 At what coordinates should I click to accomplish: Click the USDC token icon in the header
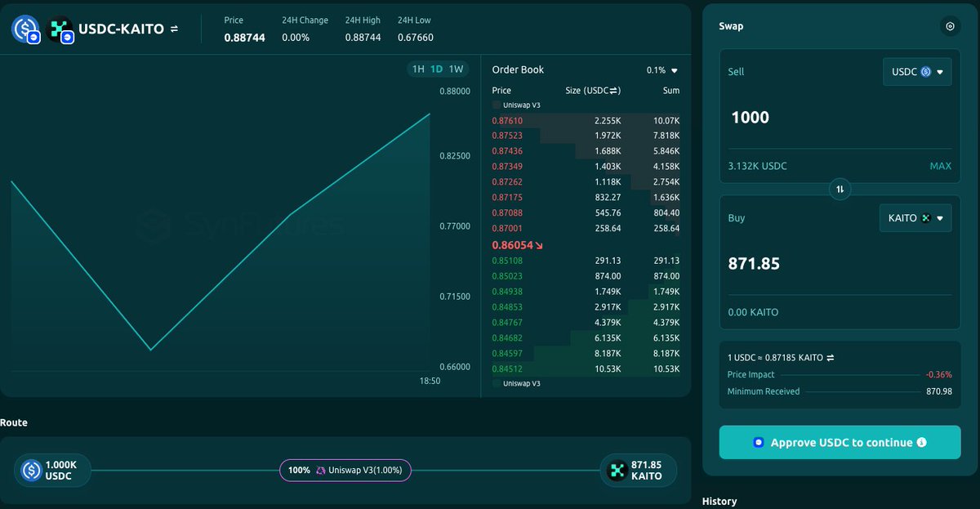[25, 29]
